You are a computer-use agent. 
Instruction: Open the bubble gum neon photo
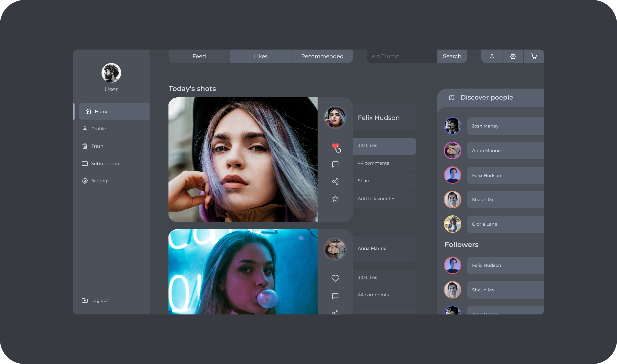[243, 272]
